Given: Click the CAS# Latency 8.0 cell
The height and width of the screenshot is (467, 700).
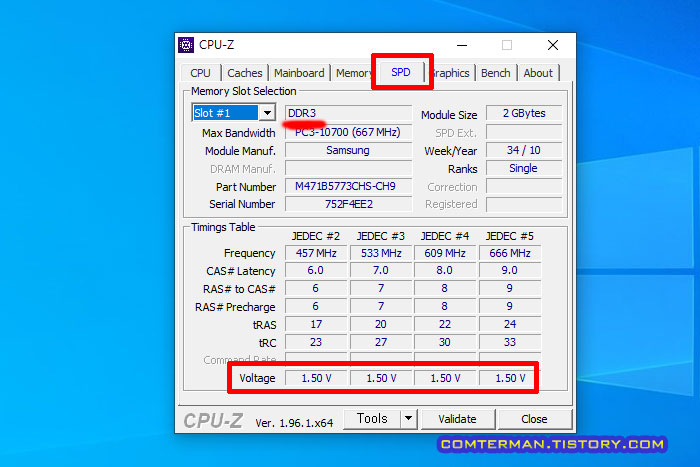Looking at the screenshot, I should 445,271.
